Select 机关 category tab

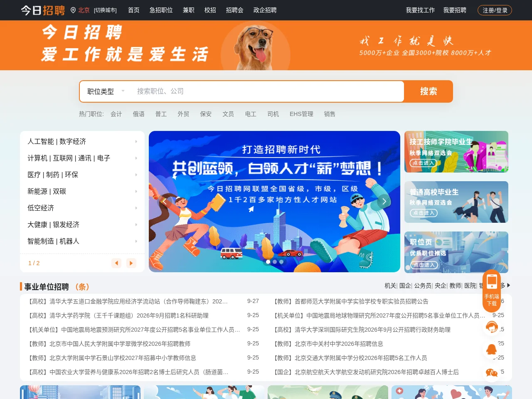click(390, 286)
